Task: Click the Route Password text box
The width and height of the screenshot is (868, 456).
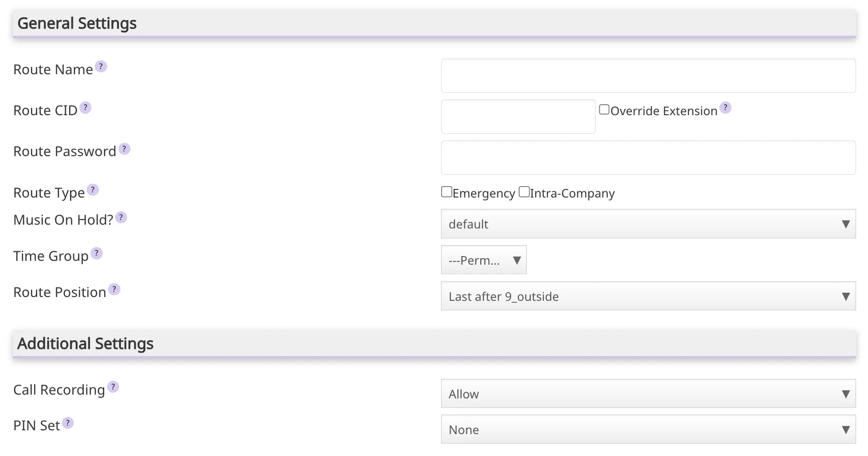Action: [x=649, y=158]
